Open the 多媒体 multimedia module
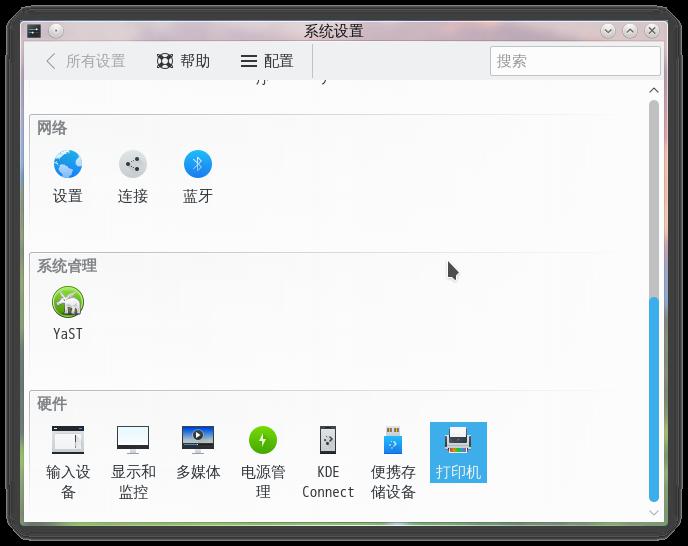The height and width of the screenshot is (546, 688). point(198,453)
